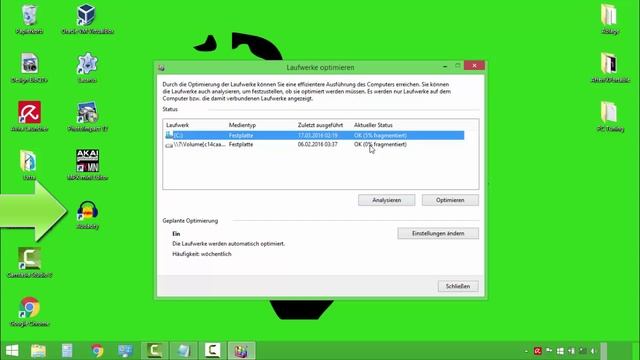640x360 pixels.
Task: Open the camera document icon below Papierkorb
Action: click(x=29, y=67)
